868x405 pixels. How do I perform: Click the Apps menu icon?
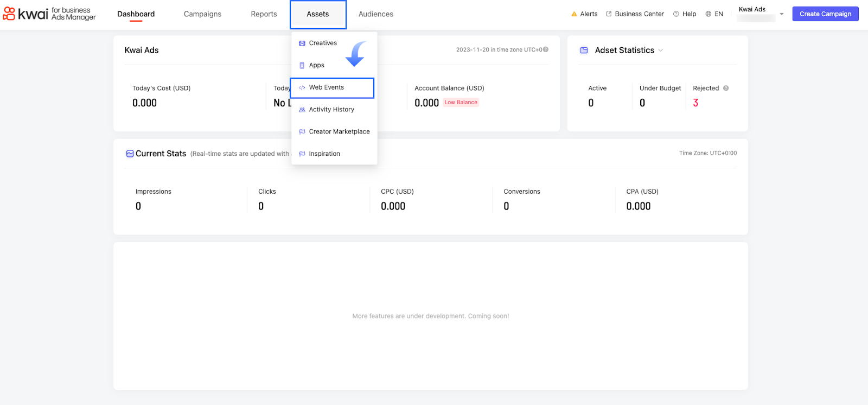point(302,65)
